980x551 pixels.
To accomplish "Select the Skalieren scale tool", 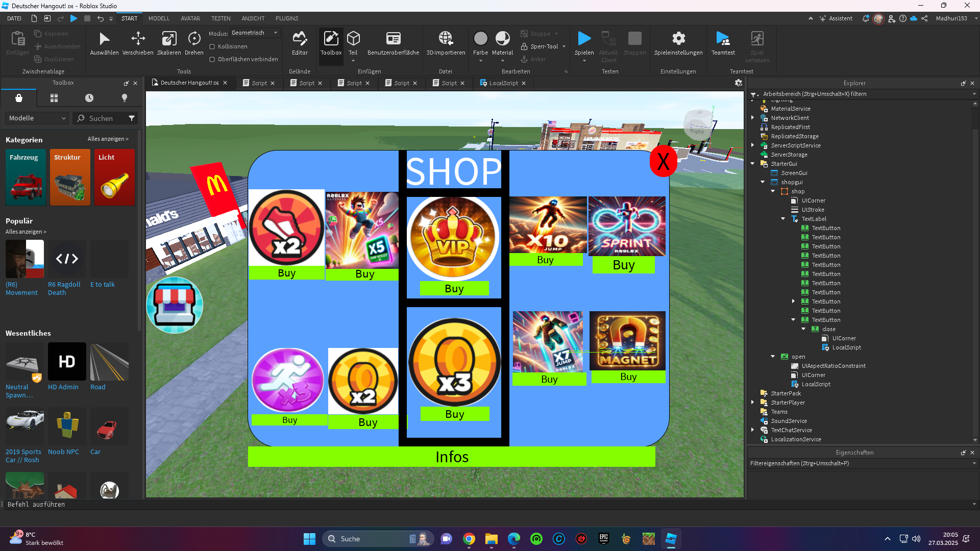I will coord(169,43).
